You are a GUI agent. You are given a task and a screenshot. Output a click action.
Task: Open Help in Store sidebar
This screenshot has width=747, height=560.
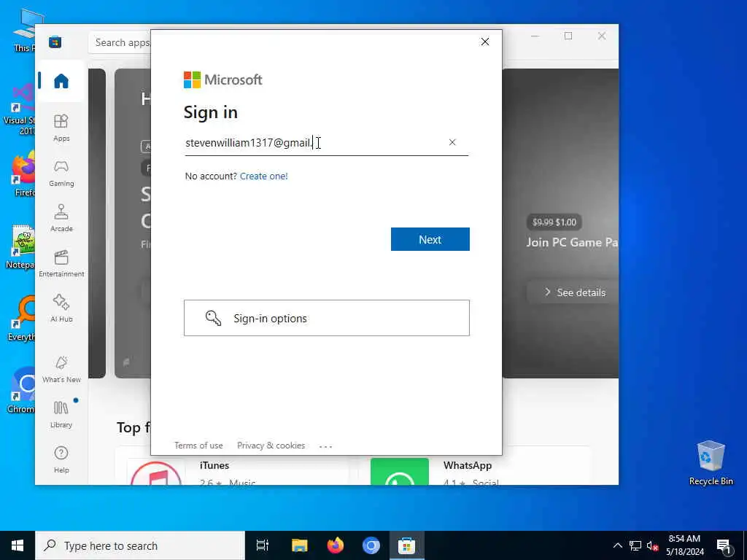pyautogui.click(x=61, y=459)
